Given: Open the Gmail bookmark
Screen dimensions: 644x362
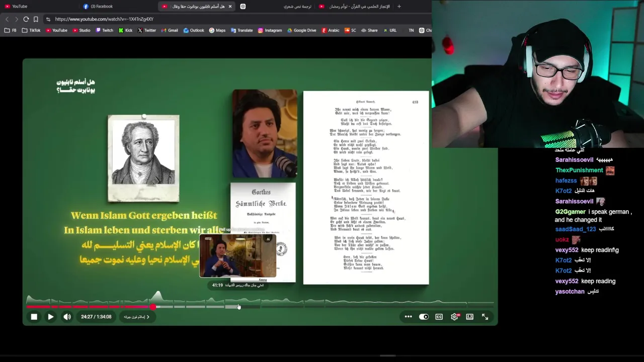Looking at the screenshot, I should 170,30.
